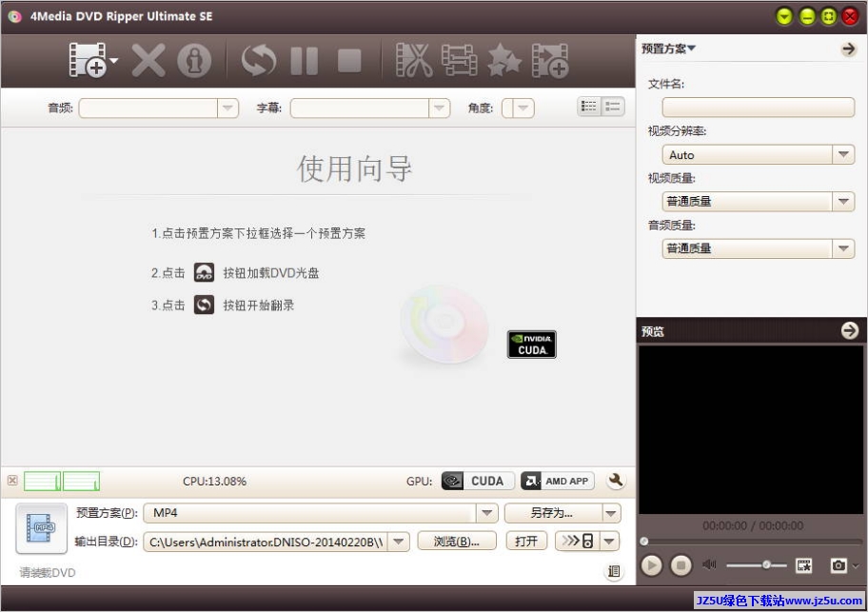Toggle the CUDA GPU acceleration button

(x=478, y=481)
